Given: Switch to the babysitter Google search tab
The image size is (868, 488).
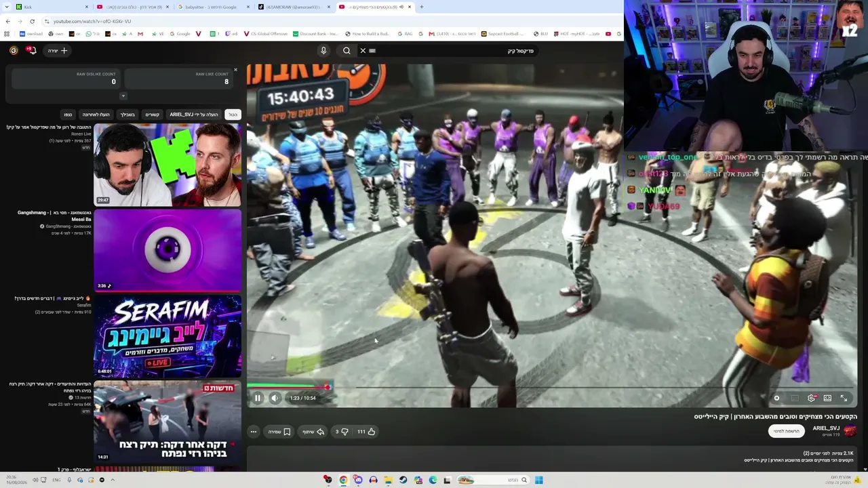Looking at the screenshot, I should tap(214, 7).
